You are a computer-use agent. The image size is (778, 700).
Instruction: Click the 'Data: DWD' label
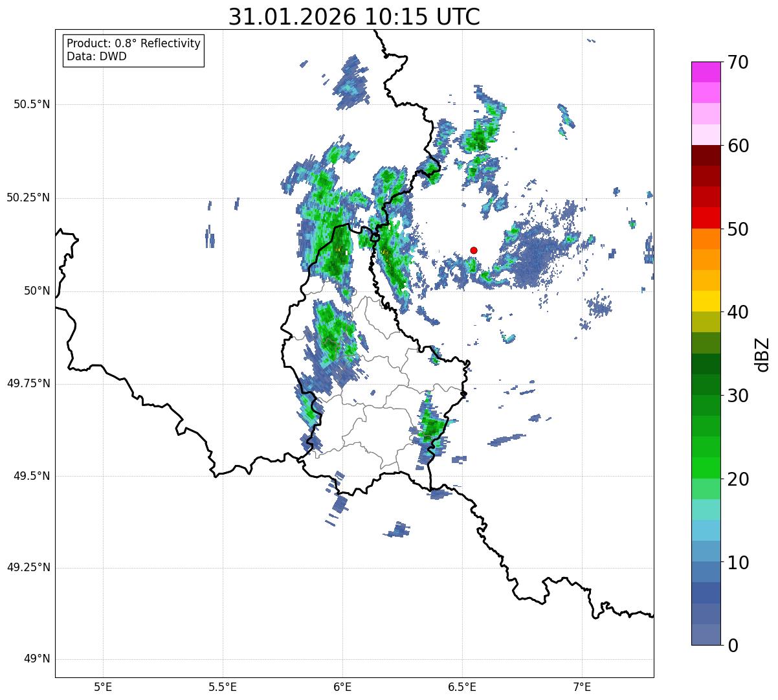[x=96, y=56]
